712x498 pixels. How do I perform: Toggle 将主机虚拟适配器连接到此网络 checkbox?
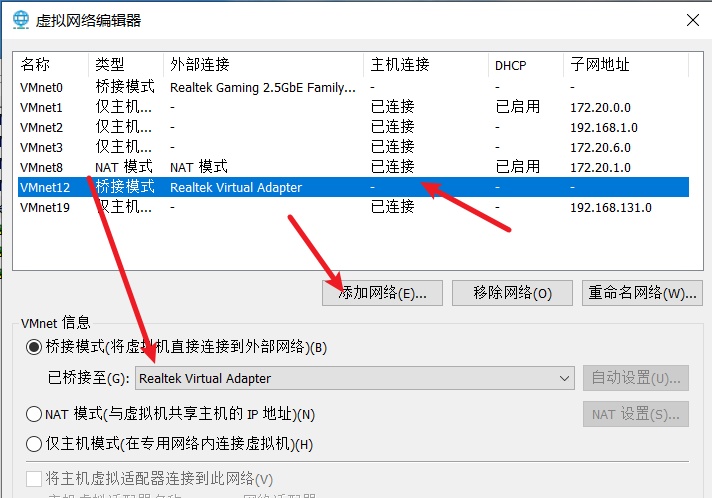pos(34,479)
